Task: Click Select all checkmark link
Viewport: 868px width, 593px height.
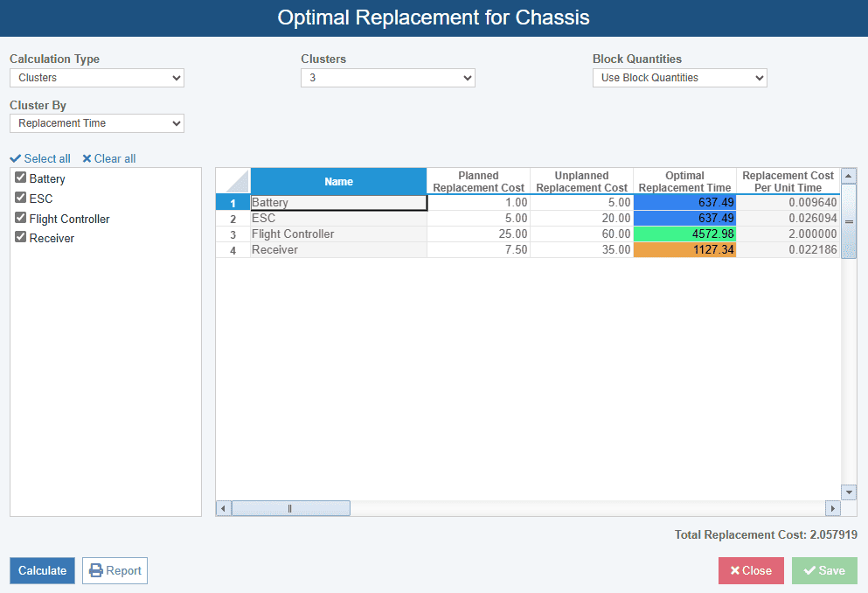Action: point(40,158)
